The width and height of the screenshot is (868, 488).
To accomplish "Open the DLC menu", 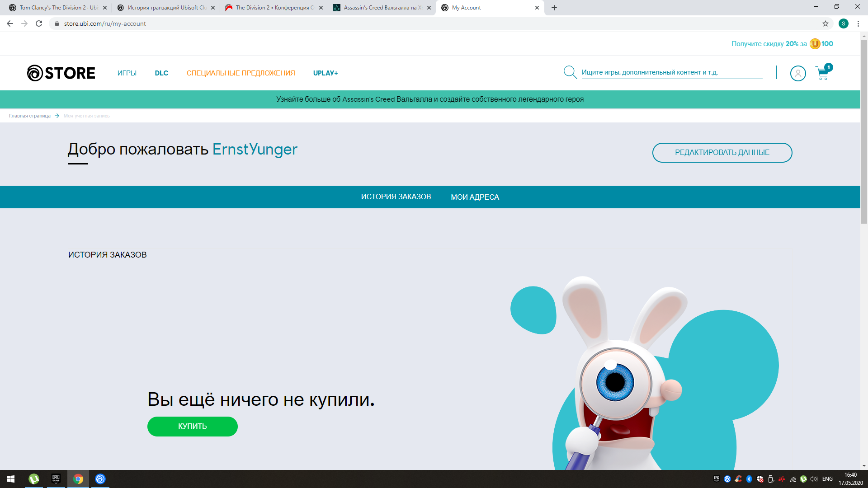I will pyautogui.click(x=161, y=73).
